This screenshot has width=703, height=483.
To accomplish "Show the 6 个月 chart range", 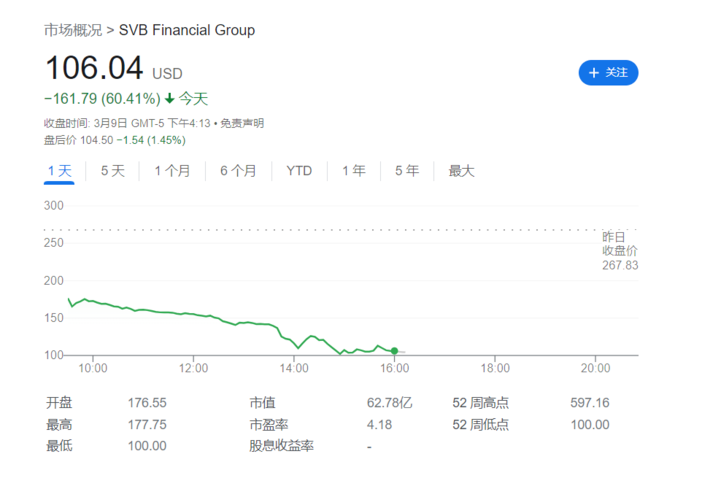I will 238,171.
